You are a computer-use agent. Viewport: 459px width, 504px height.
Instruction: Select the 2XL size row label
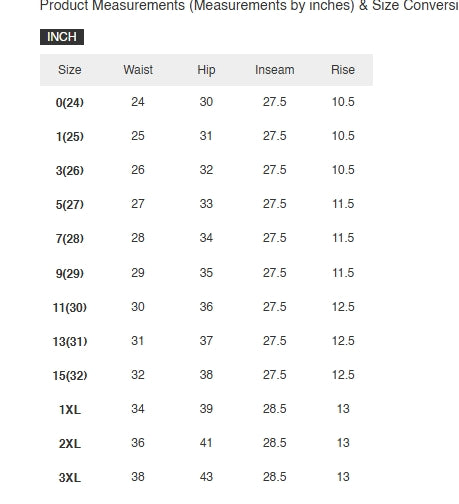(70, 444)
